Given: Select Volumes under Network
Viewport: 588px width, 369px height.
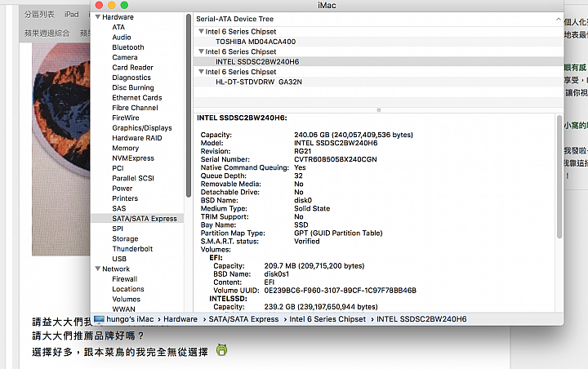Looking at the screenshot, I should click(126, 300).
